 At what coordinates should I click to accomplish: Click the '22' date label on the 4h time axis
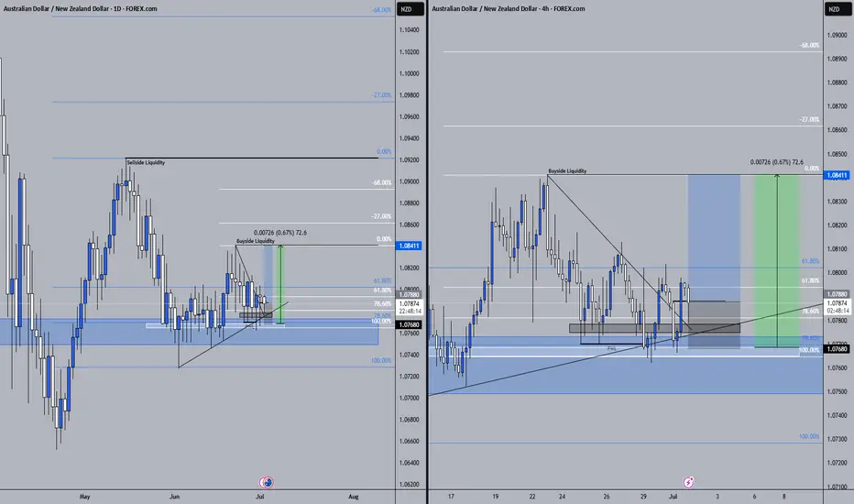coord(532,497)
